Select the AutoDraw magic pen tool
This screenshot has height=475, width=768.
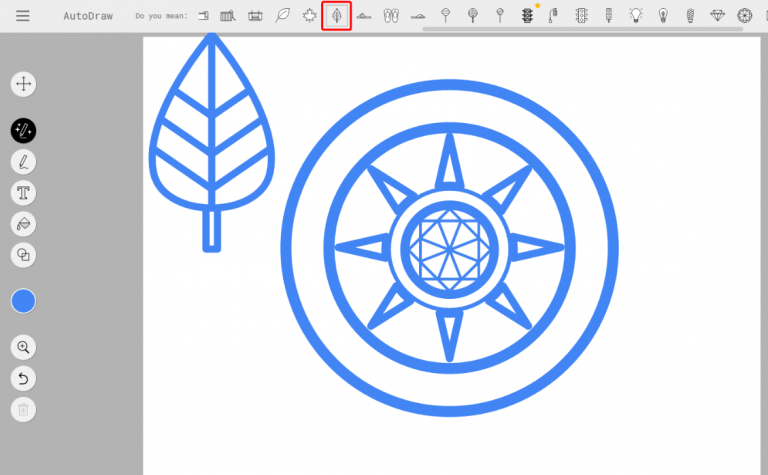(x=23, y=130)
